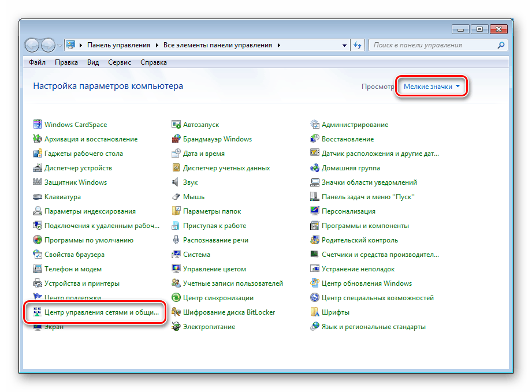Click the Шрифты icon

click(x=314, y=312)
